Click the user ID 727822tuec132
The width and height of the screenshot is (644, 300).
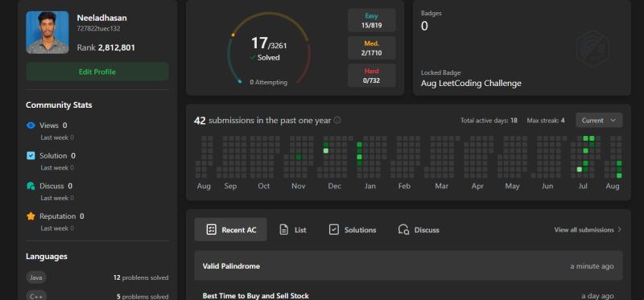pos(98,29)
